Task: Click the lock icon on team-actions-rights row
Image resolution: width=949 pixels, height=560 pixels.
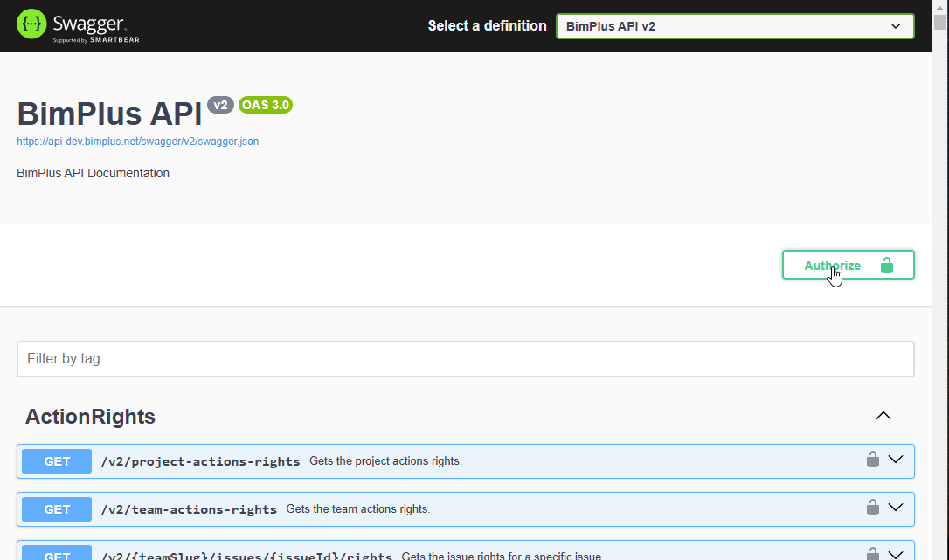Action: (x=872, y=507)
